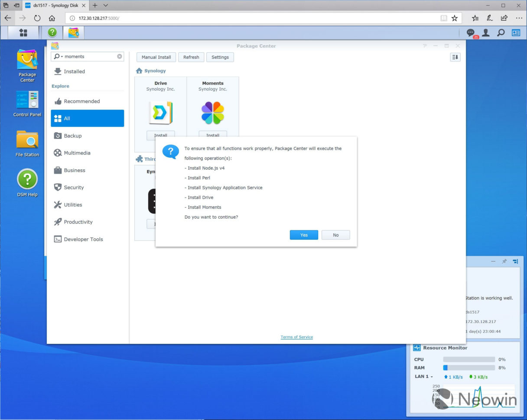Open the Terms of Service link
Viewport: 527px width, 420px height.
click(296, 337)
